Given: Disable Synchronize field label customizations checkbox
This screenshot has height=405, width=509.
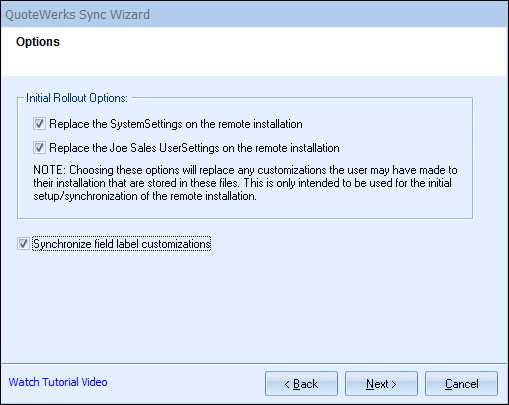Looking at the screenshot, I should (23, 244).
